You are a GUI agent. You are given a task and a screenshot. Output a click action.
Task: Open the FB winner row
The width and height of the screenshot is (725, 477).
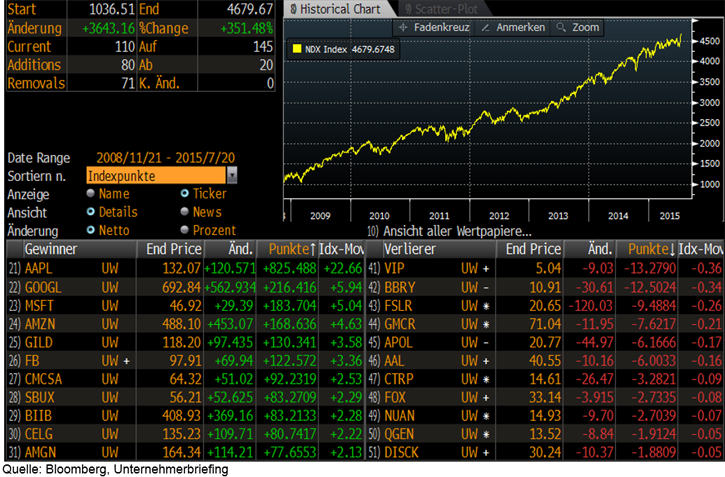point(185,361)
